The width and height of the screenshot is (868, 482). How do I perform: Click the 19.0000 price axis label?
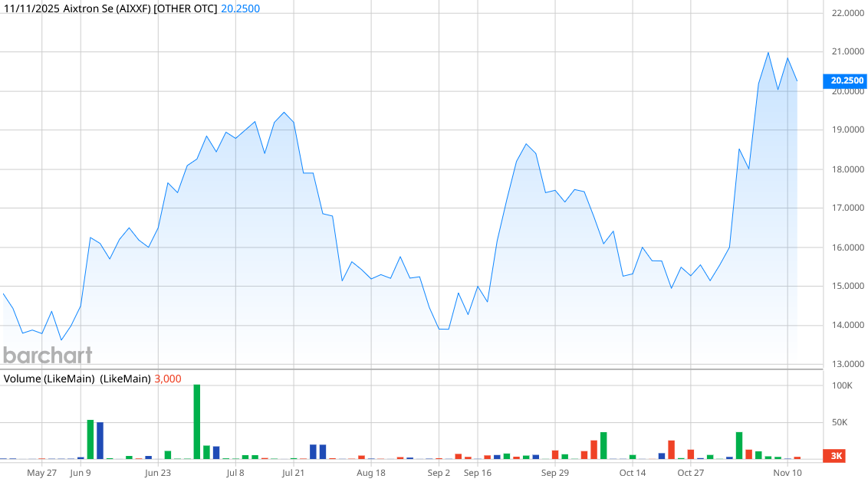coord(847,130)
